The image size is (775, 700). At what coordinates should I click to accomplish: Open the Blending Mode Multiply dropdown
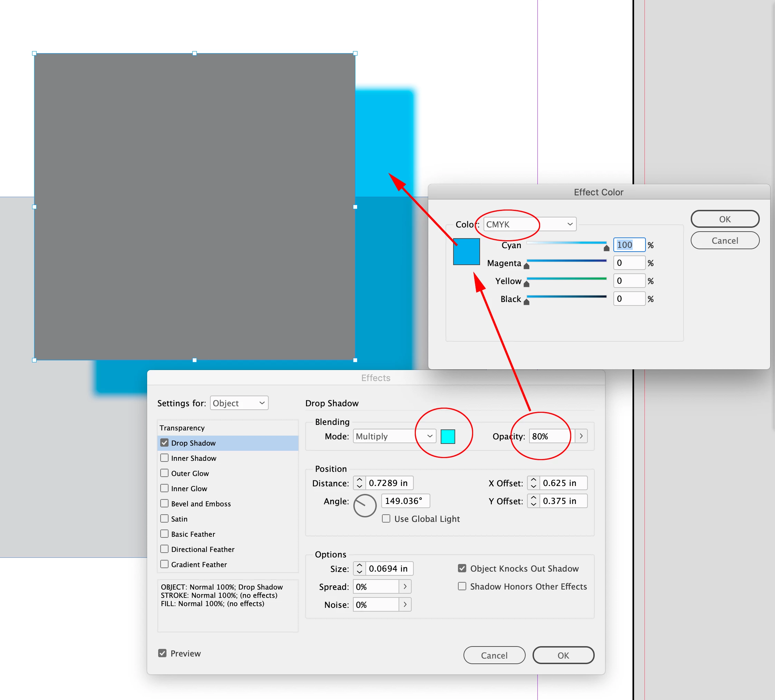coord(394,436)
